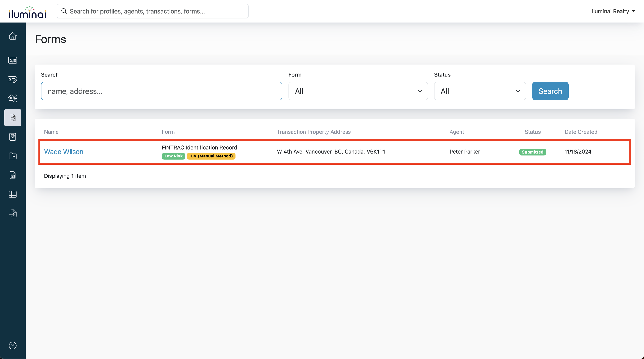Click the Forms page heading
The image size is (644, 359).
[50, 39]
